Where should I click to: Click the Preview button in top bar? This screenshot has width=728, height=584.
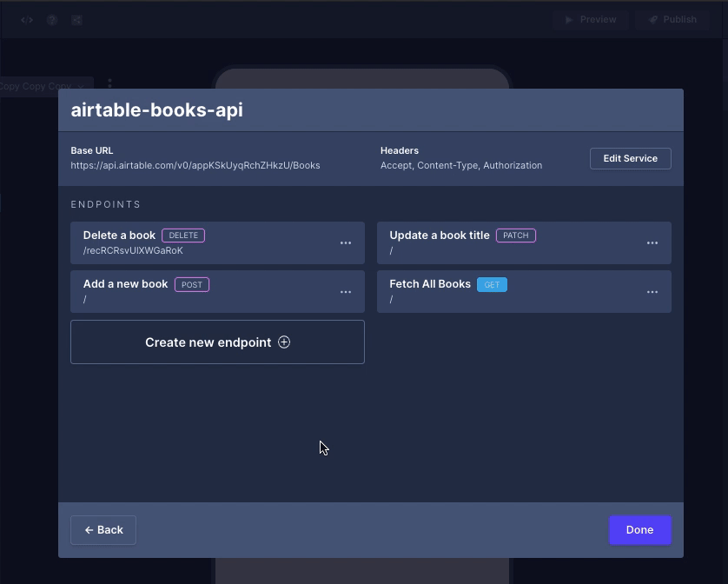coord(591,19)
